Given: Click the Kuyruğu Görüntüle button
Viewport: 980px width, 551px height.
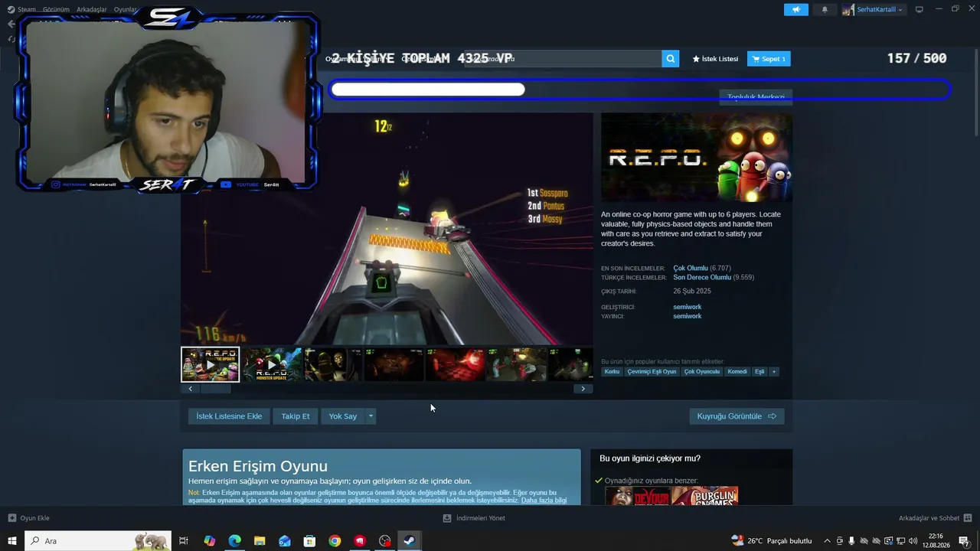Looking at the screenshot, I should [x=737, y=416].
